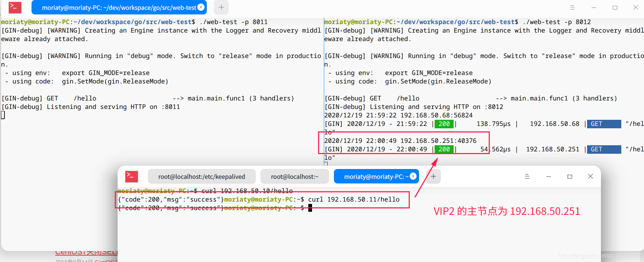Select the moriaty@moriaty-PC: ~ tab in front window

[376, 176]
